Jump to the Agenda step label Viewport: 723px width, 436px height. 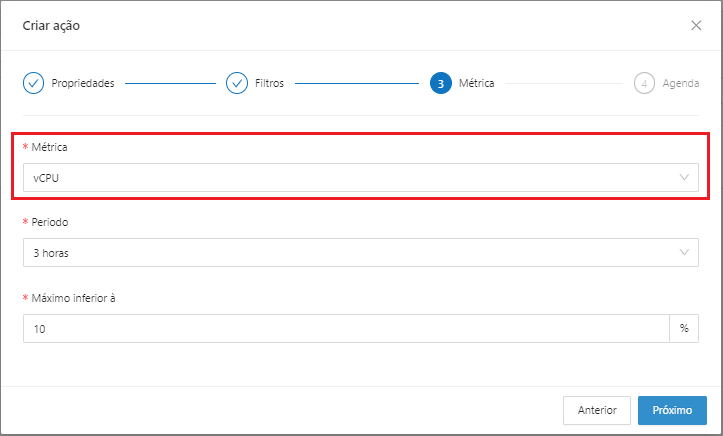[x=680, y=83]
